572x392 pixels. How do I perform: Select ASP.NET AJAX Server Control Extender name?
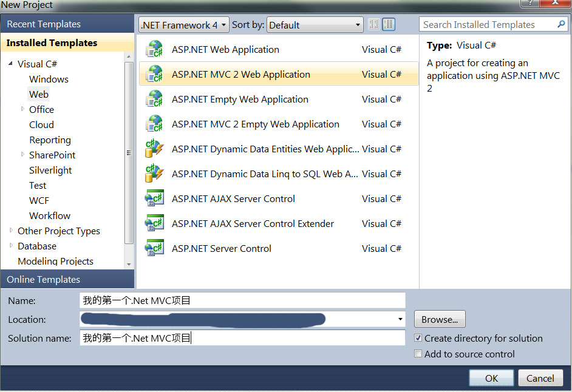[x=253, y=223]
